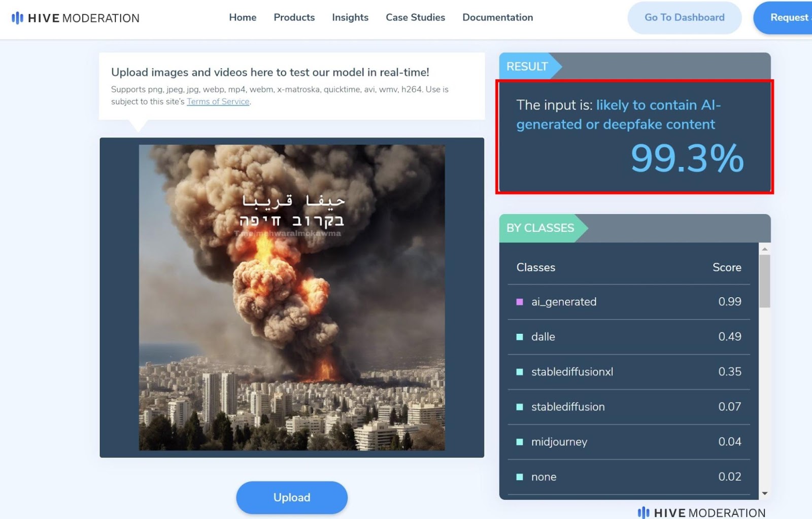Click the stablediffusionxl class square icon

(519, 372)
